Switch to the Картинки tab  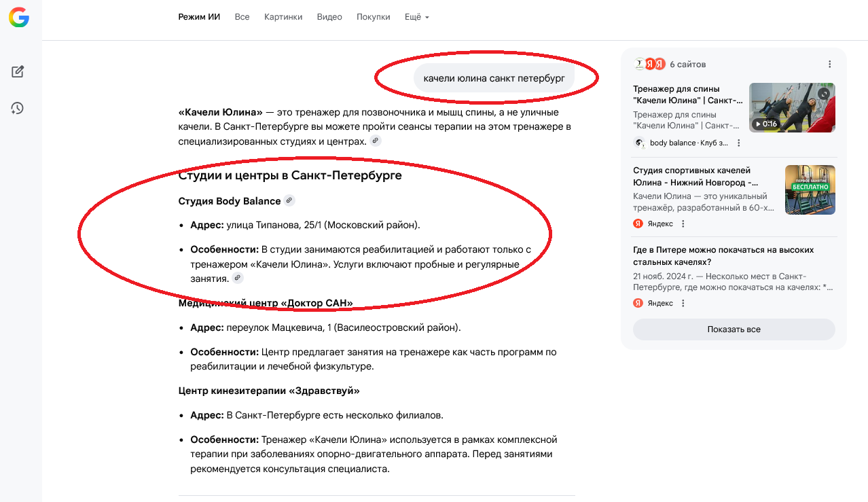click(283, 17)
